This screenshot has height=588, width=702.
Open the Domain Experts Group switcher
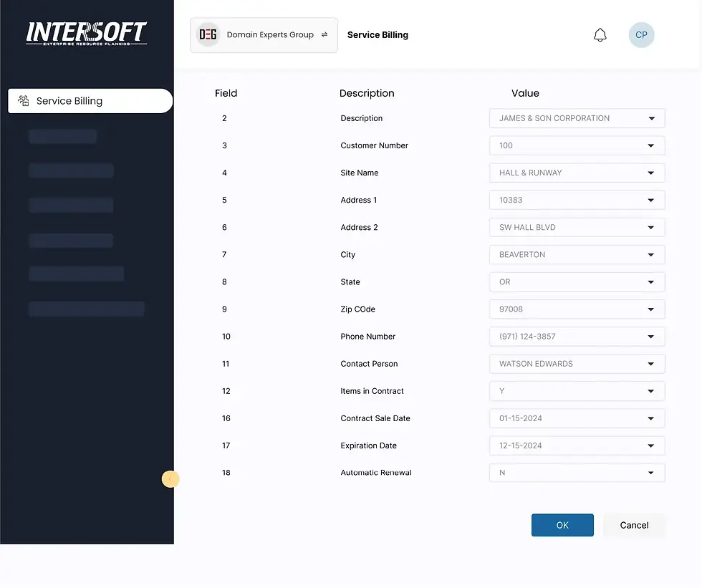263,34
